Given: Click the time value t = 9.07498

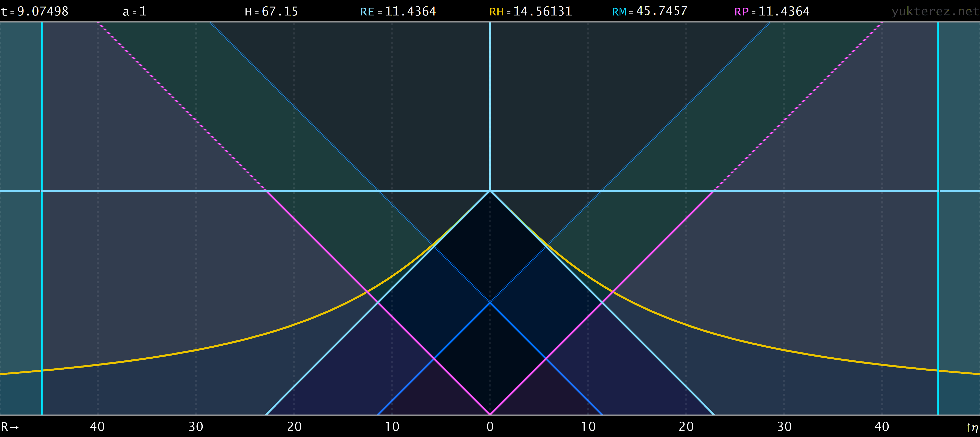Looking at the screenshot, I should [x=35, y=11].
